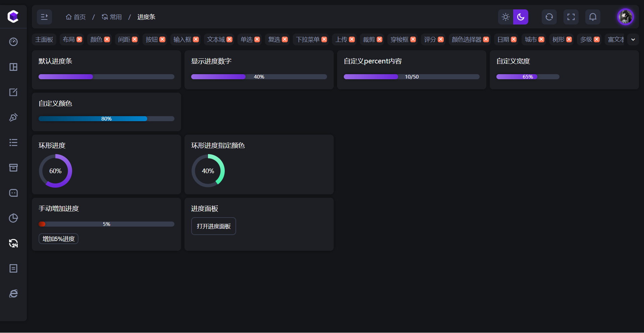Image resolution: width=644 pixels, height=333 pixels.
Task: Open the pen tool sidebar icon
Action: click(x=13, y=117)
